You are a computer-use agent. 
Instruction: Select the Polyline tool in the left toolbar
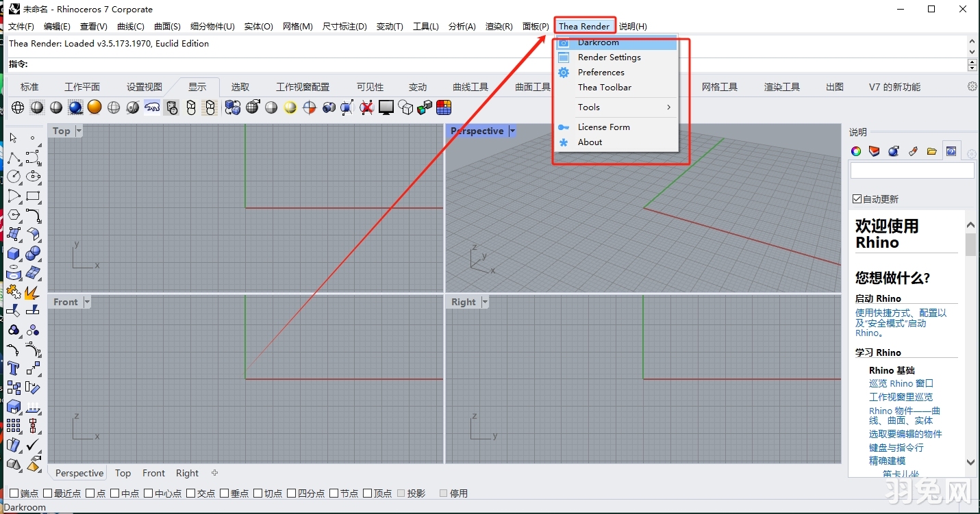pyautogui.click(x=14, y=158)
